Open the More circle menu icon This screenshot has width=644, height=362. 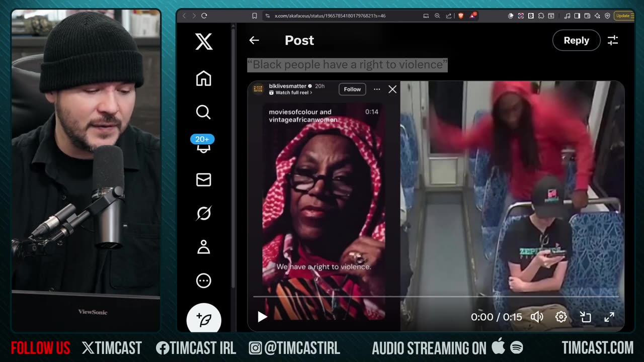click(x=203, y=281)
